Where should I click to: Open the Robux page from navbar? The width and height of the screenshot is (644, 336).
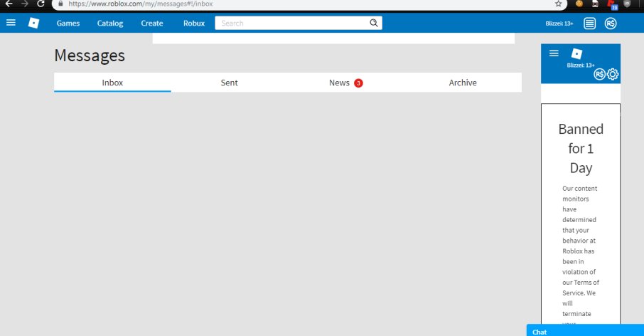click(194, 23)
